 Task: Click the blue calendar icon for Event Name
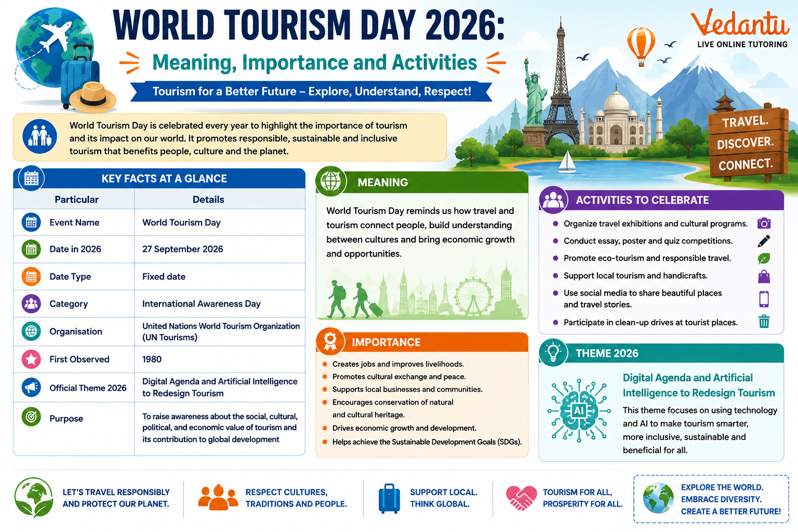pos(31,222)
